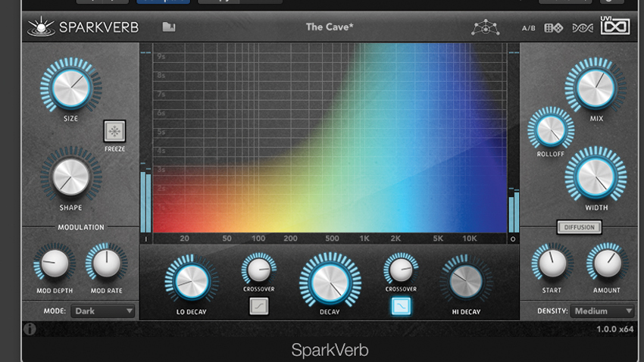Click the Width knob
Screen dimensions: 644x362
[596, 176]
